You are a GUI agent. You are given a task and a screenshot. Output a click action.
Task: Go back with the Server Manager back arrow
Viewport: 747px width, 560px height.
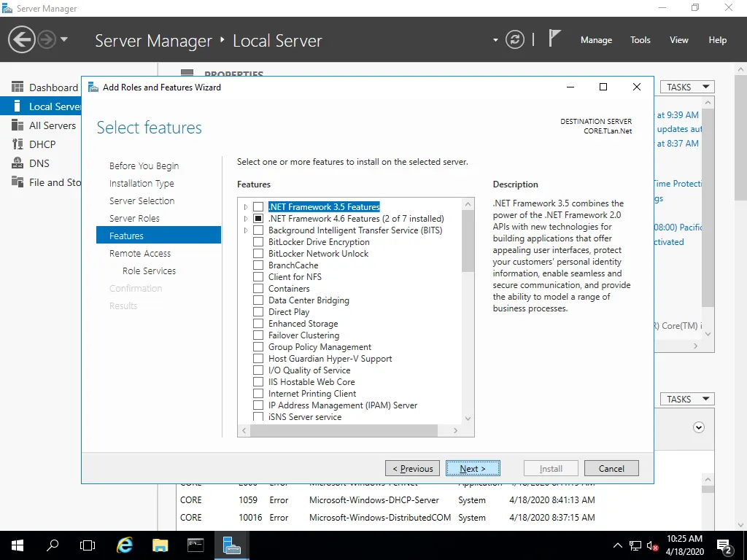[21, 39]
